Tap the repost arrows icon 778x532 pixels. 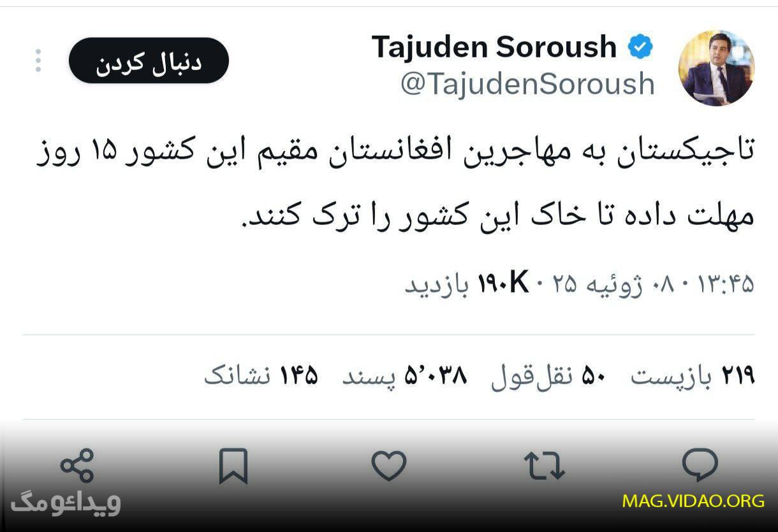point(544,465)
